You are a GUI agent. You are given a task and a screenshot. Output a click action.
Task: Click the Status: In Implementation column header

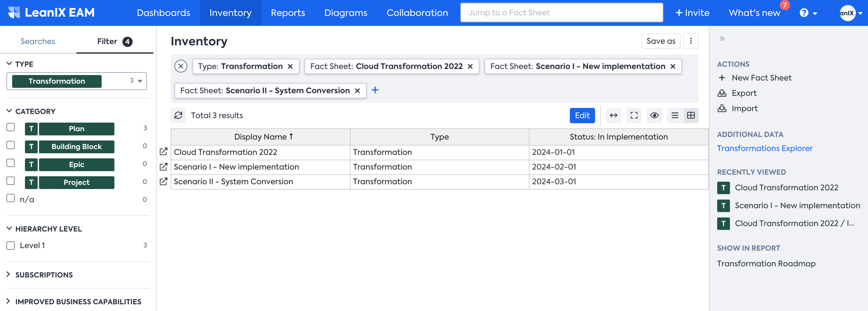click(619, 137)
